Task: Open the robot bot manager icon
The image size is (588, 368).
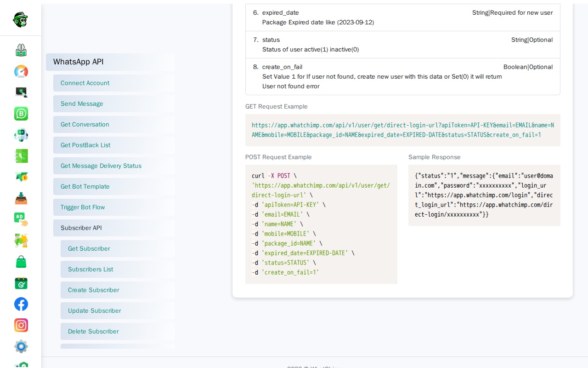Action: (21, 135)
